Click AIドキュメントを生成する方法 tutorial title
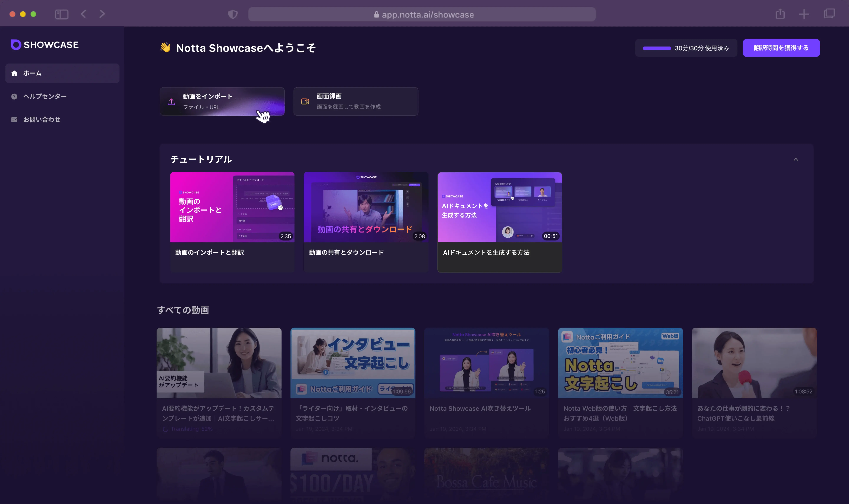The image size is (849, 504). click(486, 253)
